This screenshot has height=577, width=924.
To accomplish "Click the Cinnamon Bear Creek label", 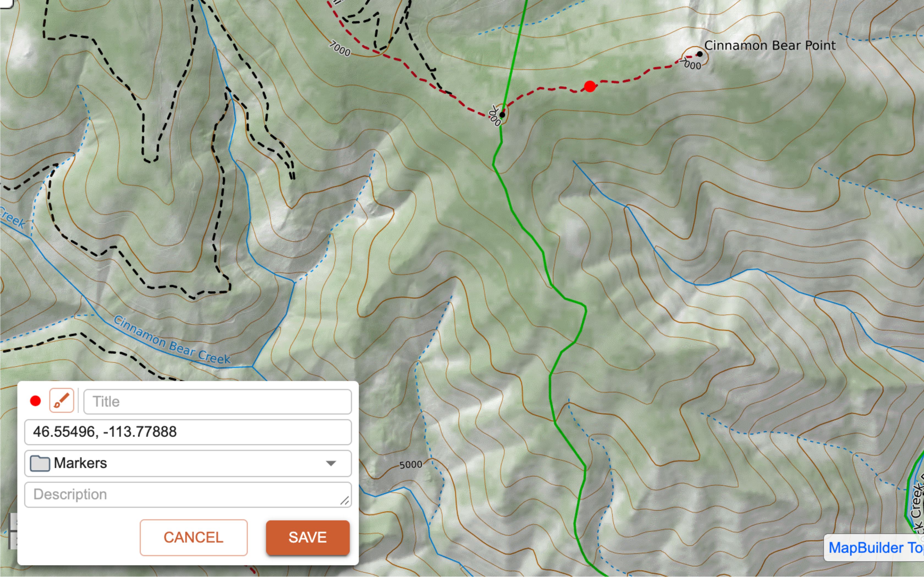I will pos(172,340).
